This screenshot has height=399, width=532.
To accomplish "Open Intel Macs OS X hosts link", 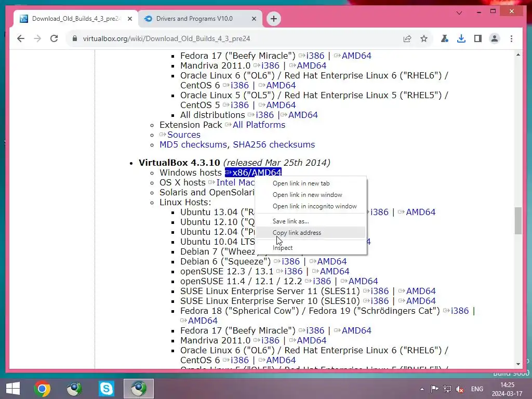I will [235, 182].
